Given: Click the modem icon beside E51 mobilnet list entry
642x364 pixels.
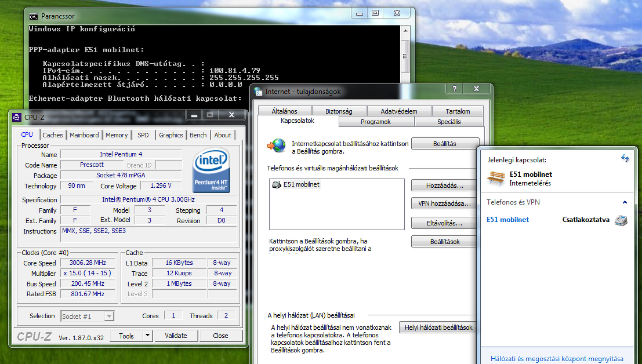Looking at the screenshot, I should click(277, 184).
